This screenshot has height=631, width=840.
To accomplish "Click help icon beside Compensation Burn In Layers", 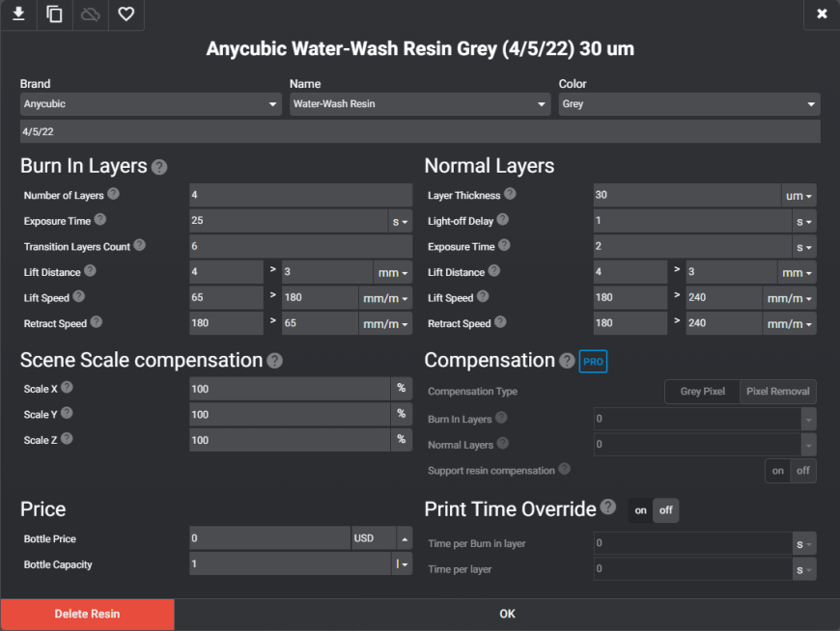I will (501, 418).
